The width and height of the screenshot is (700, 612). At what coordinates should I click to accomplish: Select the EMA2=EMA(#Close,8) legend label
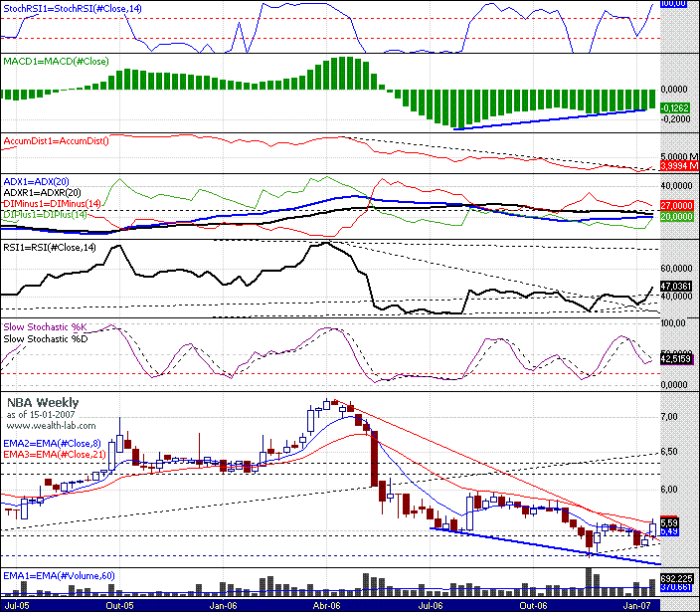point(52,443)
